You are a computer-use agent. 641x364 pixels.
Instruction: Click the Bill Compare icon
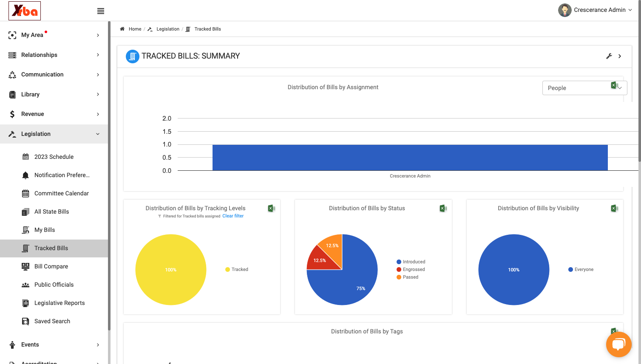point(26,267)
